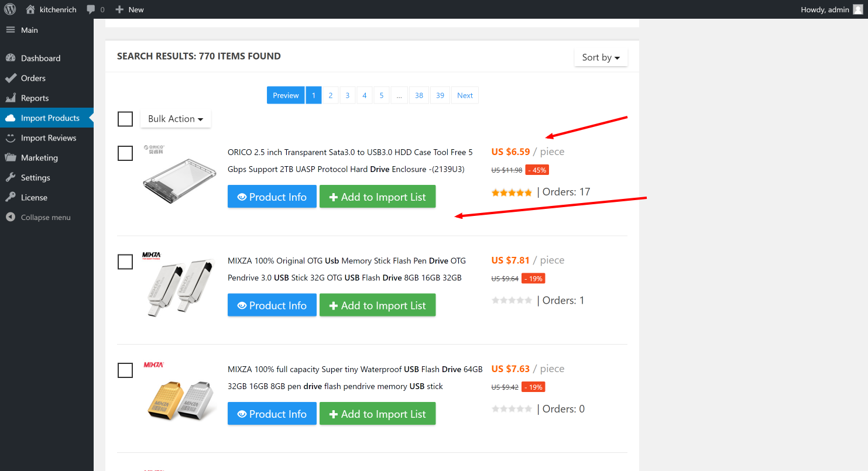Jump to page 38 of results
Viewport: 868px width, 471px height.
point(419,95)
